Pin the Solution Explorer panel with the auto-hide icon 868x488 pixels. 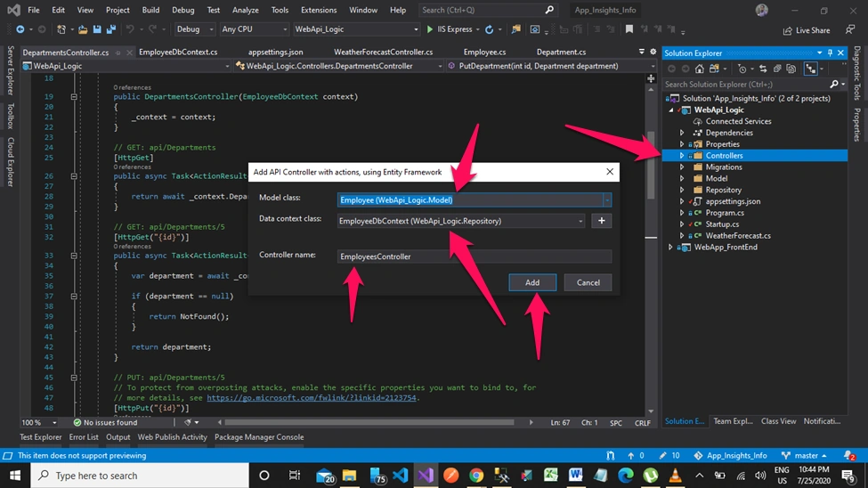830,53
